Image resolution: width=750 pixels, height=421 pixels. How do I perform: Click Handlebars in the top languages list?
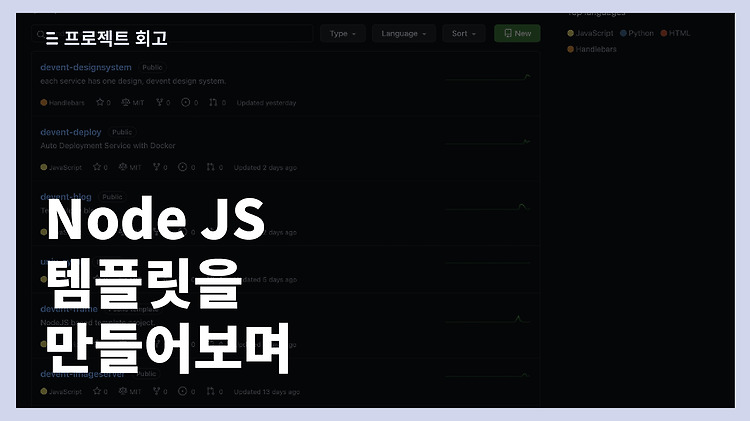coord(596,49)
